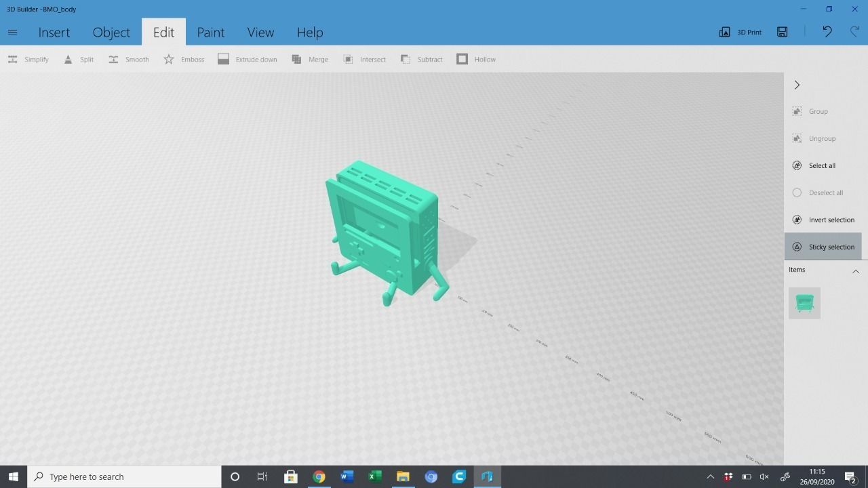The height and width of the screenshot is (488, 868).
Task: Open the Windows Start menu
Action: [x=13, y=476]
